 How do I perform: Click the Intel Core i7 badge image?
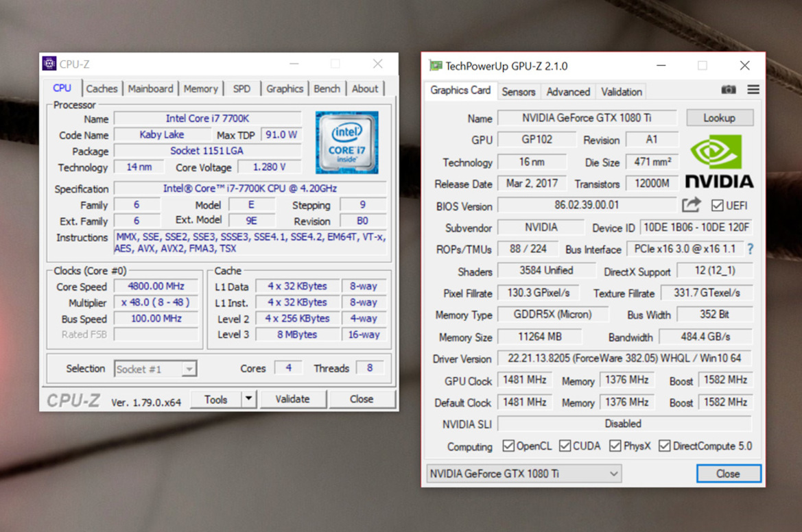point(346,143)
